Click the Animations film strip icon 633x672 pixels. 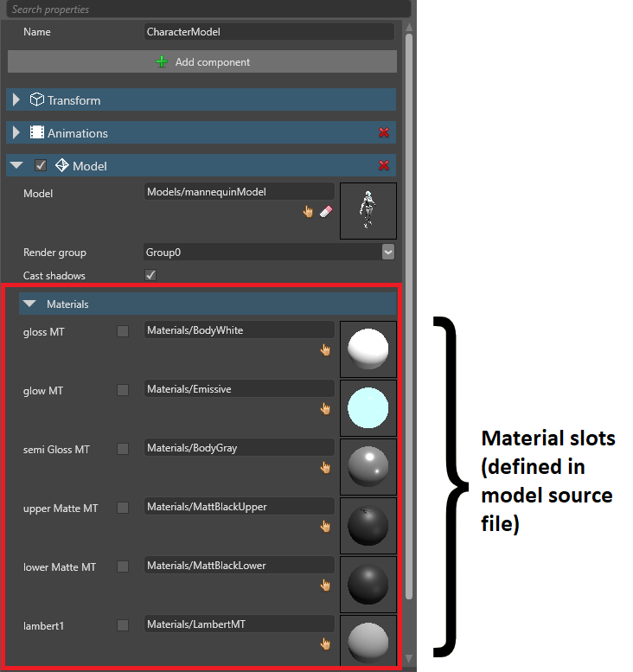37,132
